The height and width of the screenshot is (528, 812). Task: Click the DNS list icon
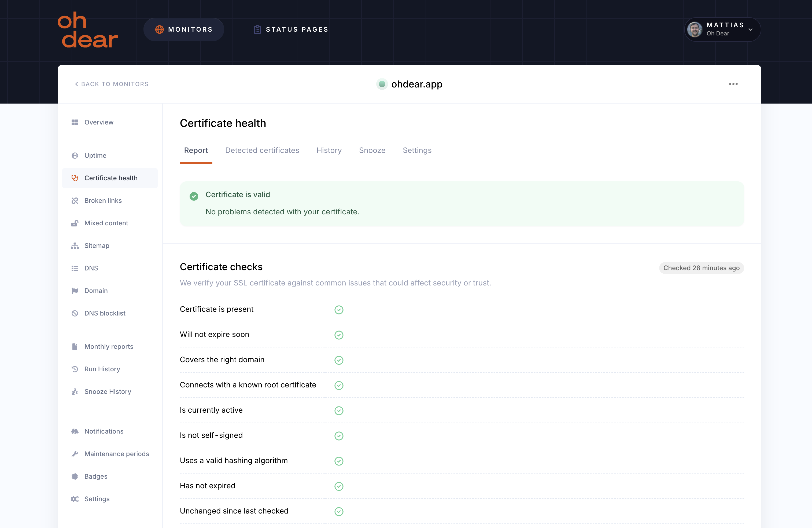click(75, 268)
